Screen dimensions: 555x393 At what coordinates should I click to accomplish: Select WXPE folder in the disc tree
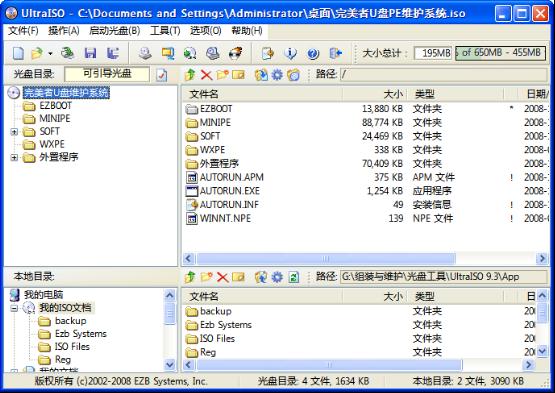52,144
